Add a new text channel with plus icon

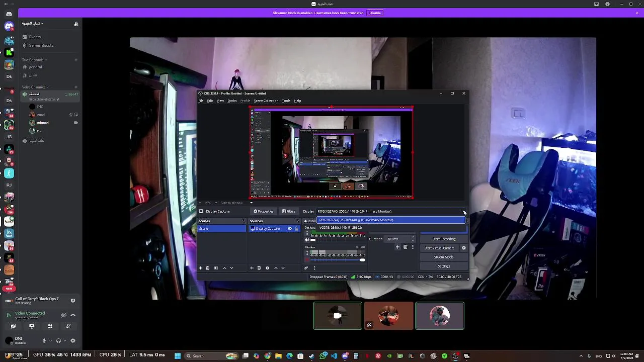[x=76, y=60]
